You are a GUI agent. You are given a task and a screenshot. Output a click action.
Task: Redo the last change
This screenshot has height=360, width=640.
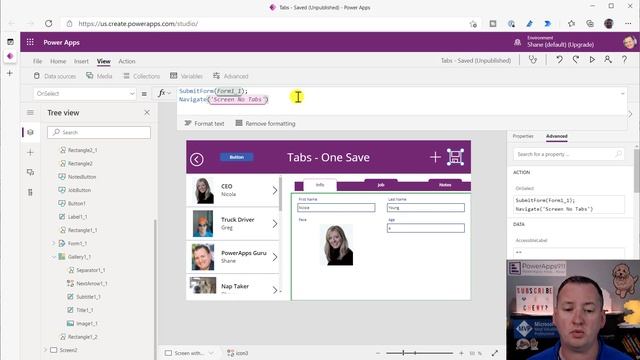(x=576, y=60)
